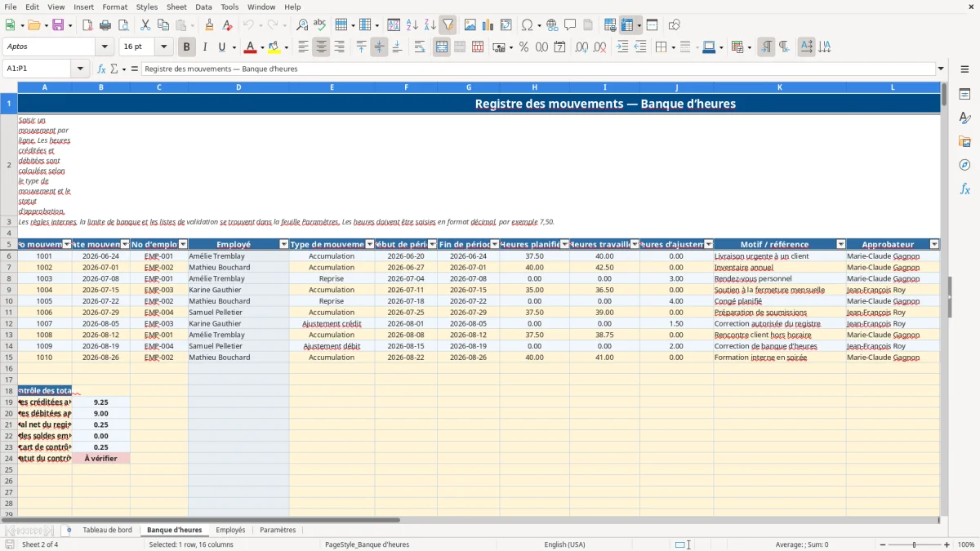Open the Sheet menu
The image size is (980, 551).
click(x=176, y=7)
